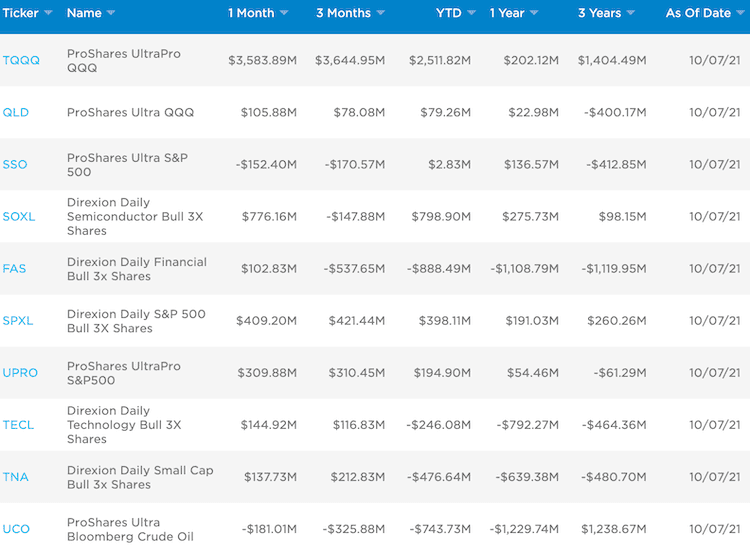Open the UPRO ticker link

click(20, 373)
